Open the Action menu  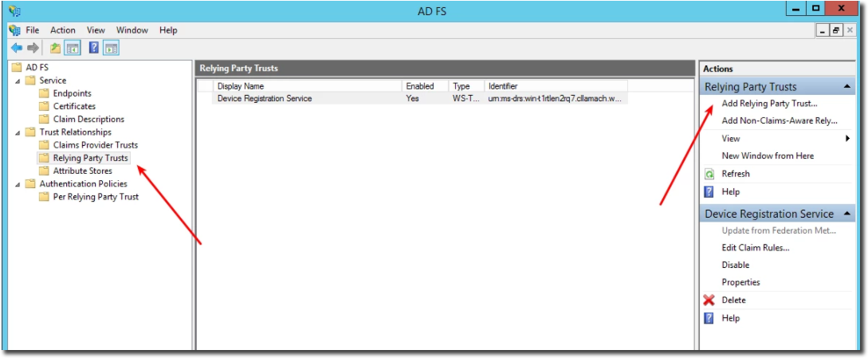(x=62, y=30)
